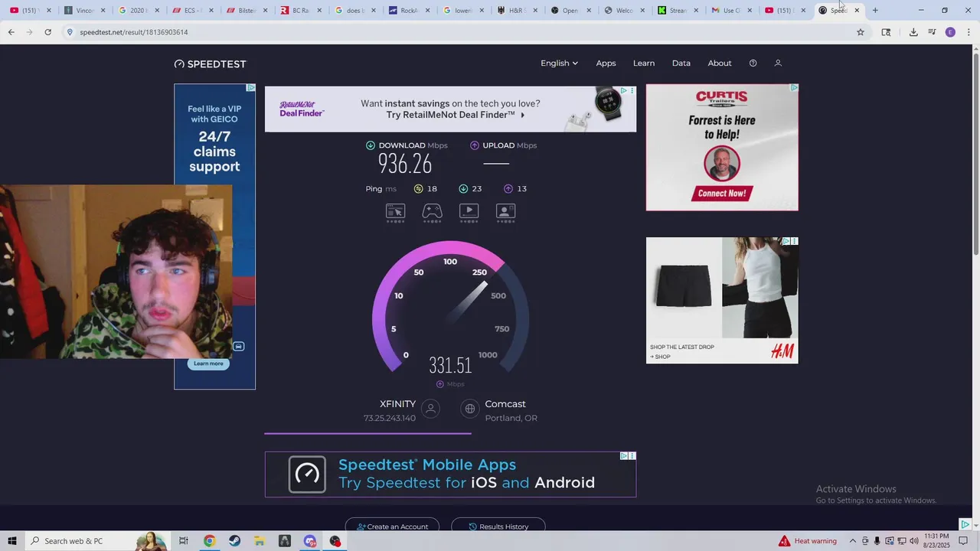Click the Heat warning taskbar indicator
Viewport: 980px width, 551px height.
808,541
